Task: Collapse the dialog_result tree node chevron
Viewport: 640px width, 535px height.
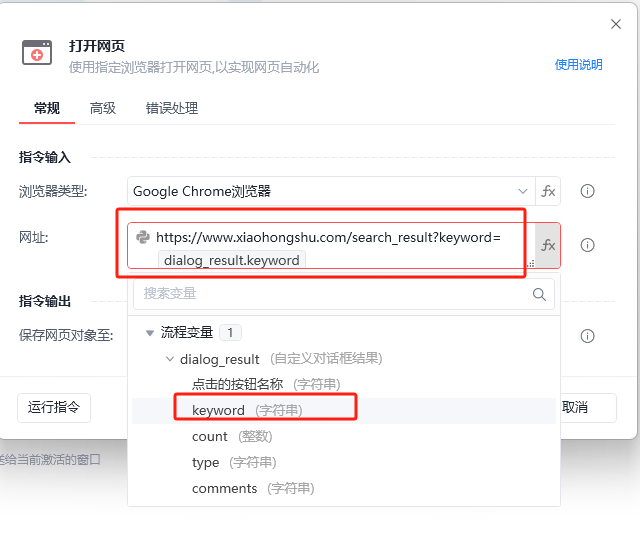Action: pyautogui.click(x=169, y=359)
